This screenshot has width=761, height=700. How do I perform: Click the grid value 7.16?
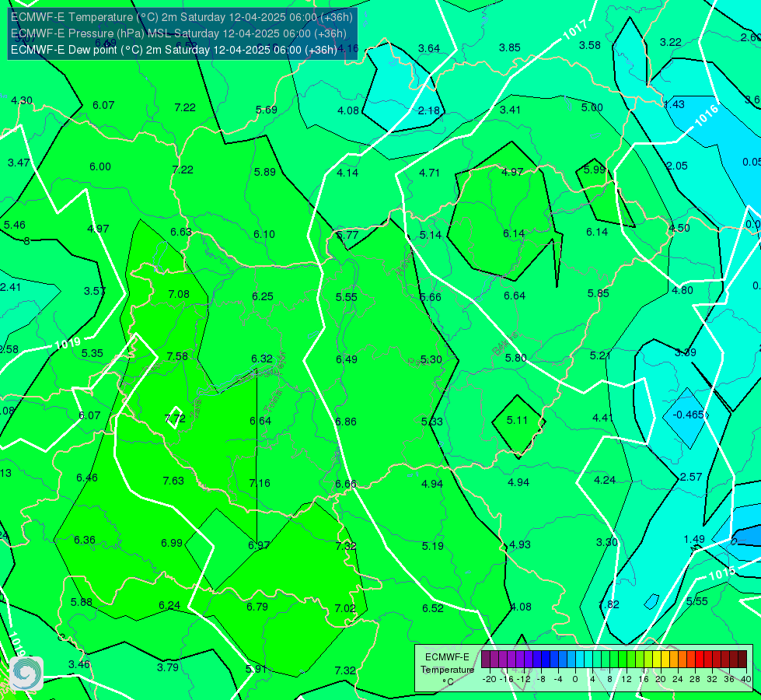(x=260, y=483)
